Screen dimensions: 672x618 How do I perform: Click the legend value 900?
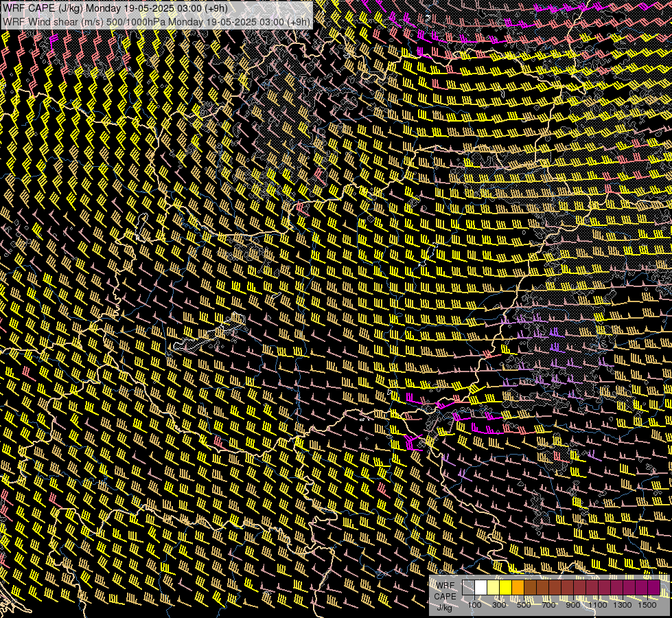point(573,605)
